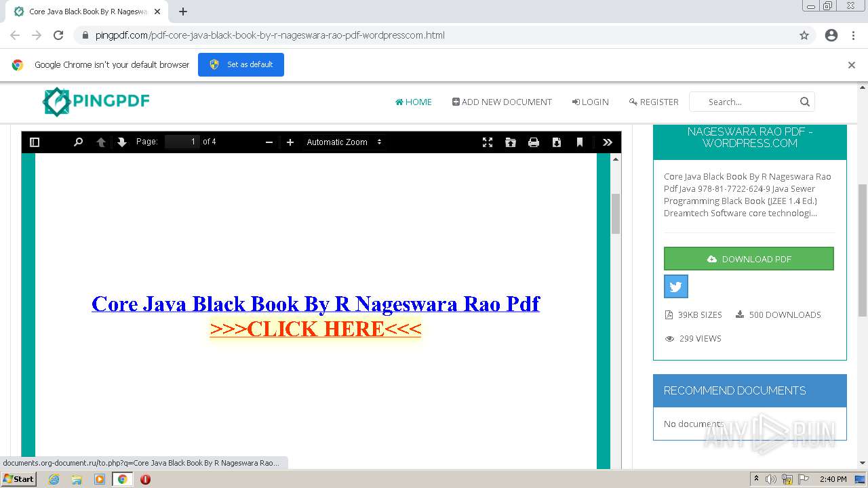The width and height of the screenshot is (868, 488).
Task: Click the 2:40 PM clock
Action: point(833,479)
